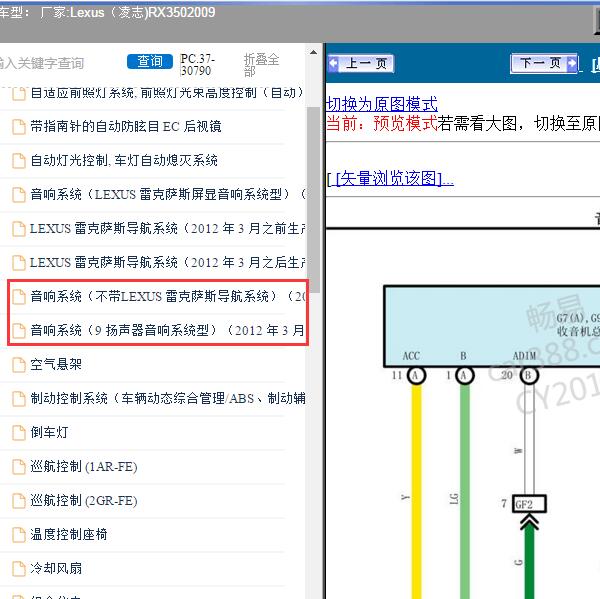Click the yellow Y wire in diagram
This screenshot has height=599, width=600.
(x=416, y=491)
